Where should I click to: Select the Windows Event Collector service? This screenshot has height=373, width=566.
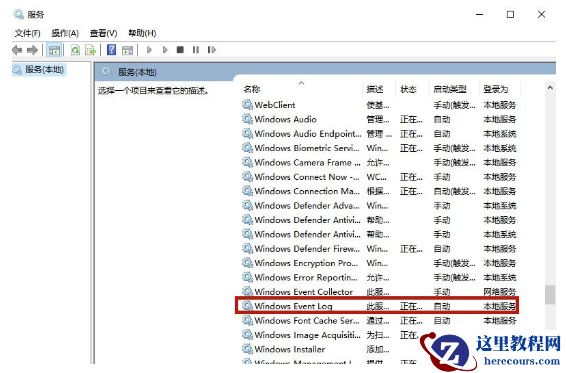click(x=379, y=291)
